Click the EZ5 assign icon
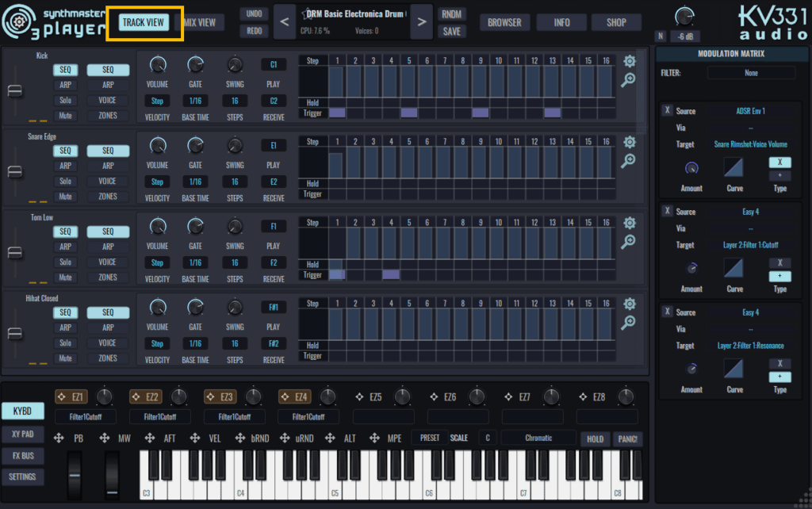 pos(359,396)
